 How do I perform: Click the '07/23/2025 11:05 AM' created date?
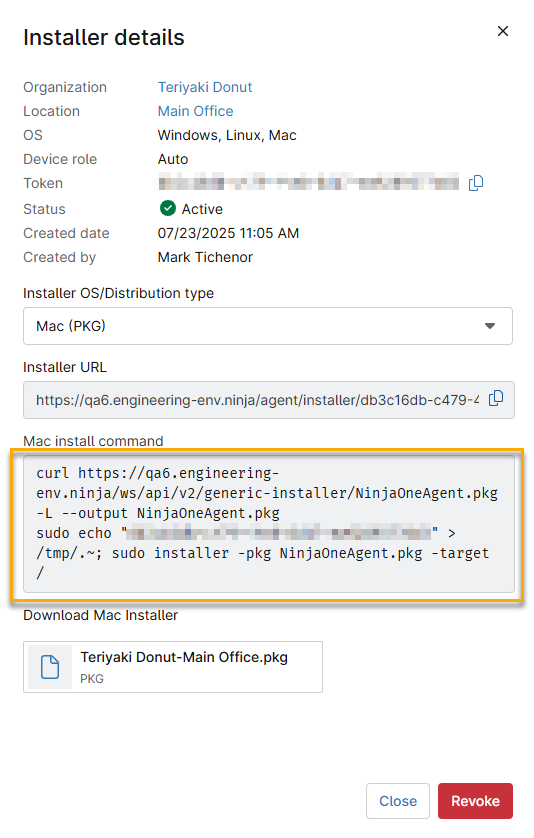click(228, 233)
